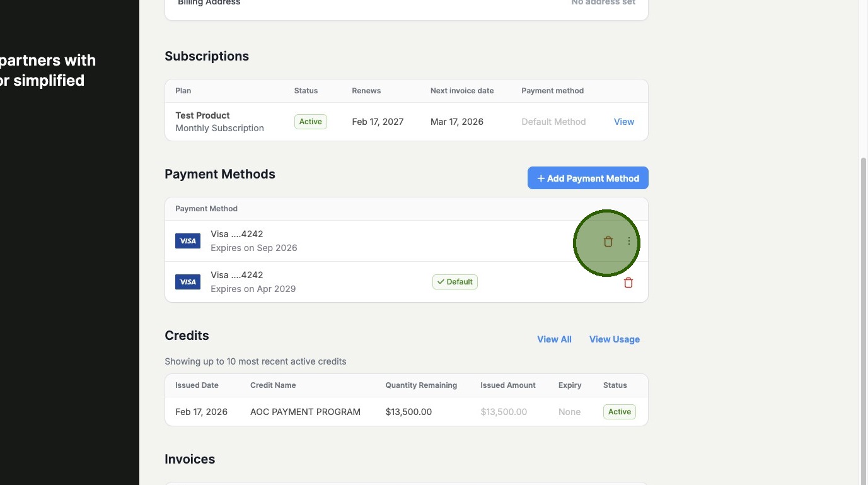Open more options for Visa expiring Sep 2026
The width and height of the screenshot is (868, 485).
629,242
